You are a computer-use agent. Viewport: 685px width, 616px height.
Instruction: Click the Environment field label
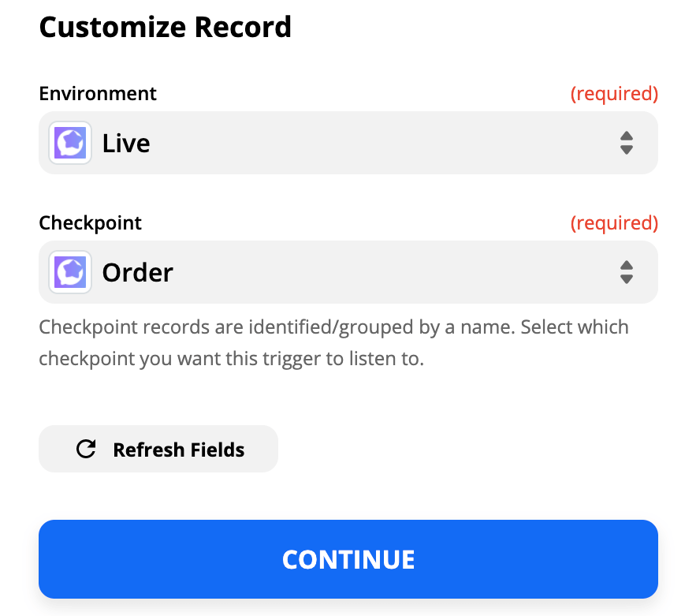[x=98, y=94]
